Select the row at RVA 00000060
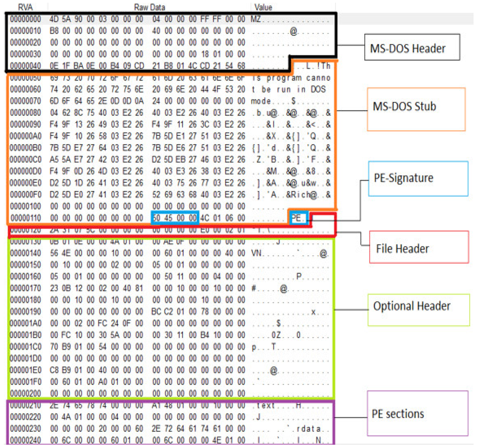477x448 pixels. click(x=25, y=89)
